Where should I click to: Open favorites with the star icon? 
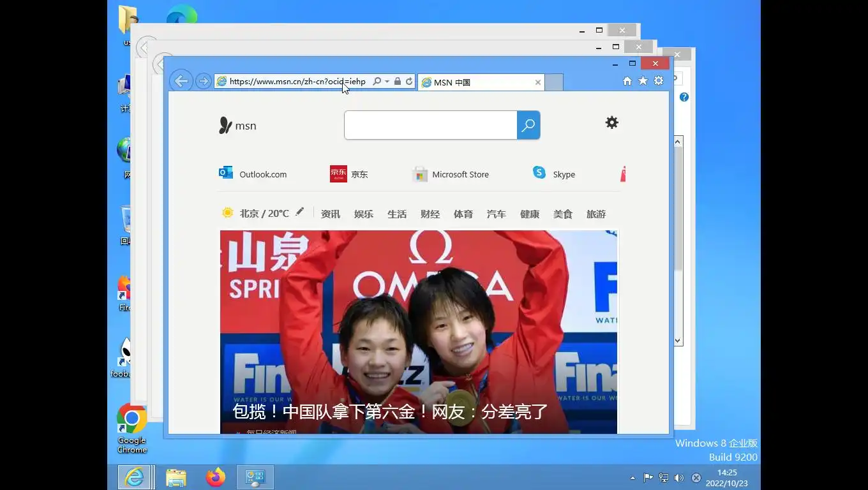[x=643, y=80]
